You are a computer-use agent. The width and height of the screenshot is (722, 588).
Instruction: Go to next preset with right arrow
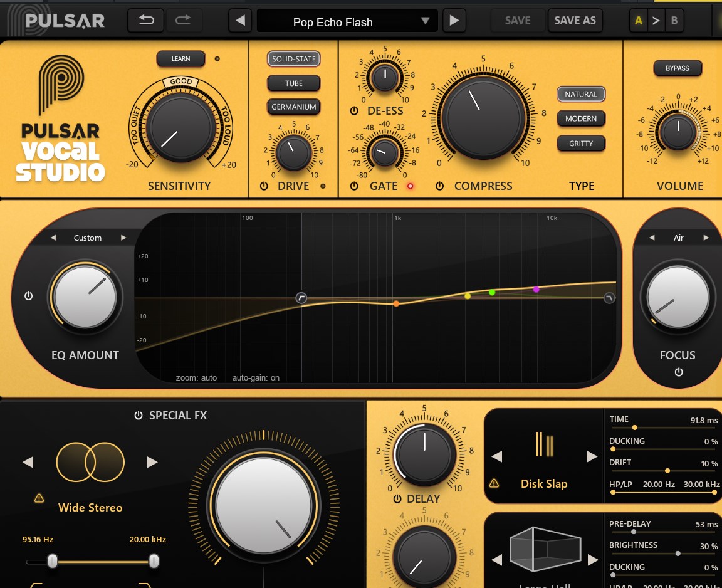(454, 21)
